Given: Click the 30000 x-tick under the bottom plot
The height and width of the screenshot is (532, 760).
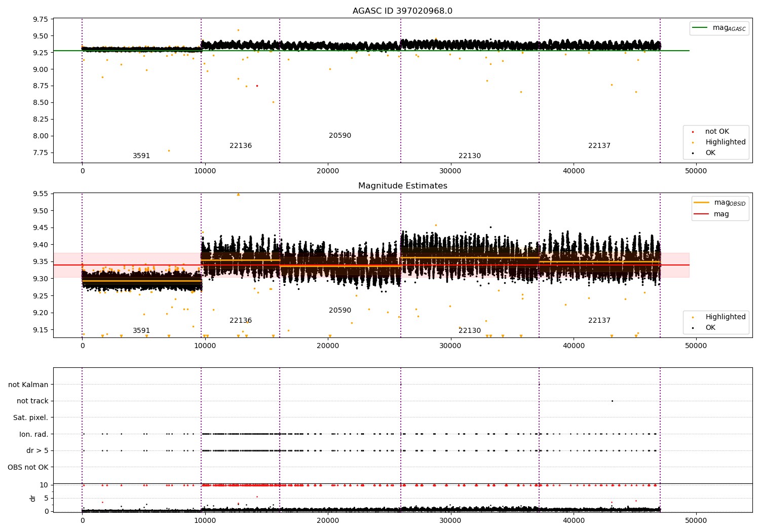Looking at the screenshot, I should (x=450, y=520).
